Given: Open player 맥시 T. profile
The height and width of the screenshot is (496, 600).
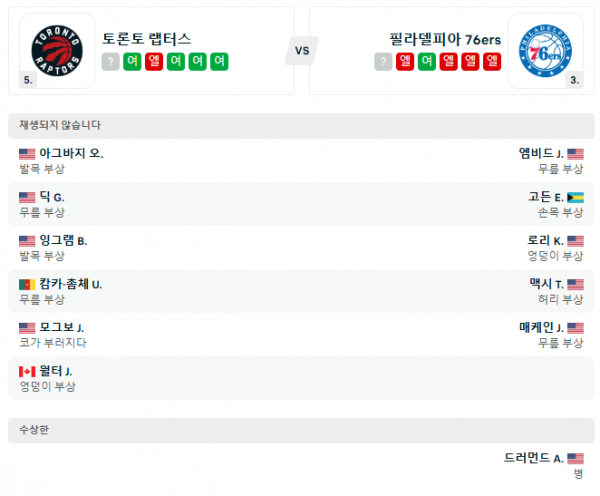Looking at the screenshot, I should 546,284.
